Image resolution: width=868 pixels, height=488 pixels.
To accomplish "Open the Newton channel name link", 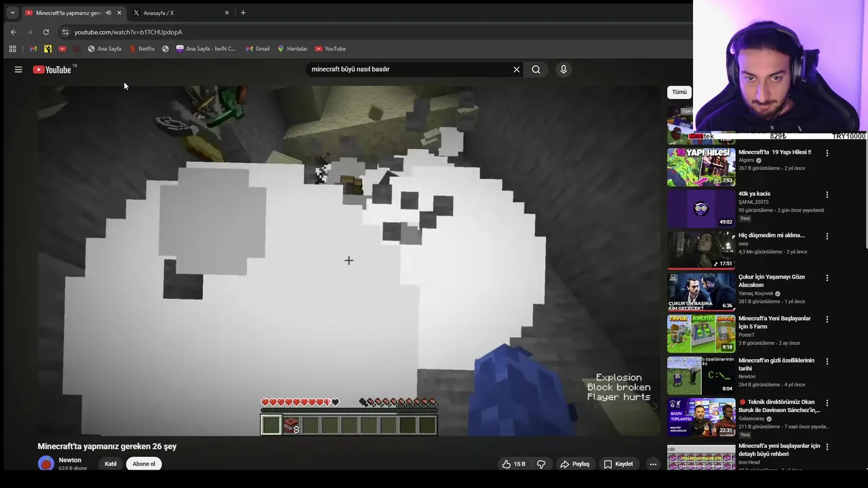I will click(x=70, y=460).
